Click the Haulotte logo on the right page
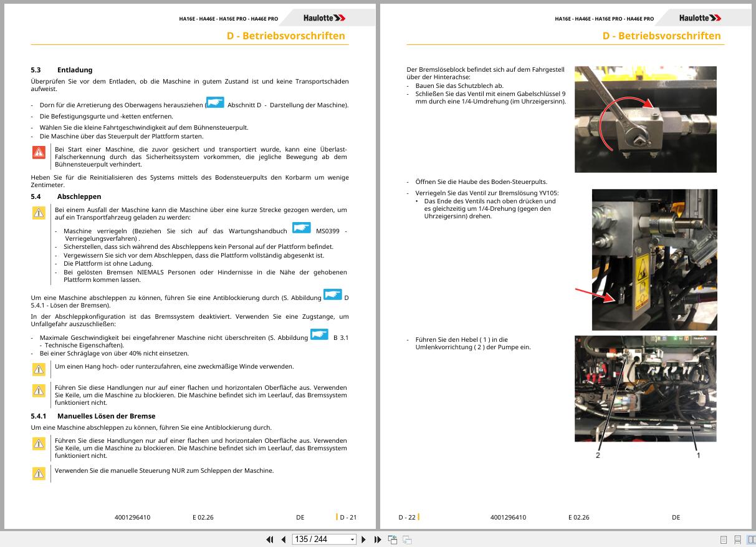The height and width of the screenshot is (547, 756). coord(700,18)
